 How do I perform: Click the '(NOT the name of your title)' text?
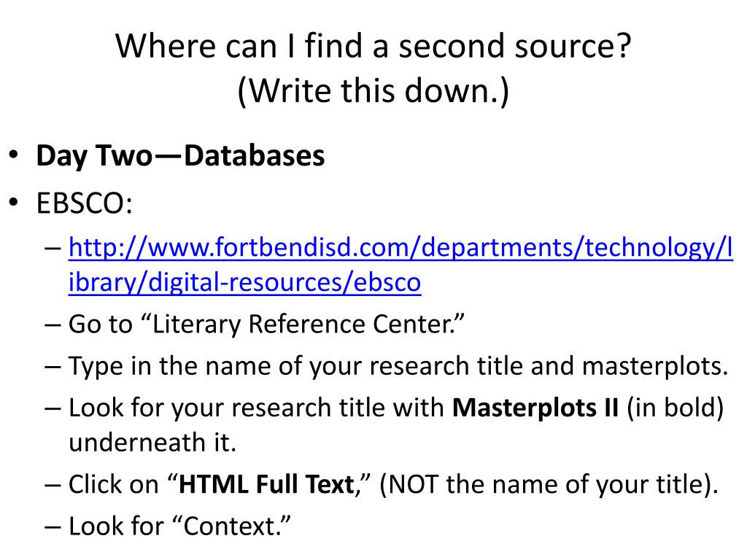(549, 485)
